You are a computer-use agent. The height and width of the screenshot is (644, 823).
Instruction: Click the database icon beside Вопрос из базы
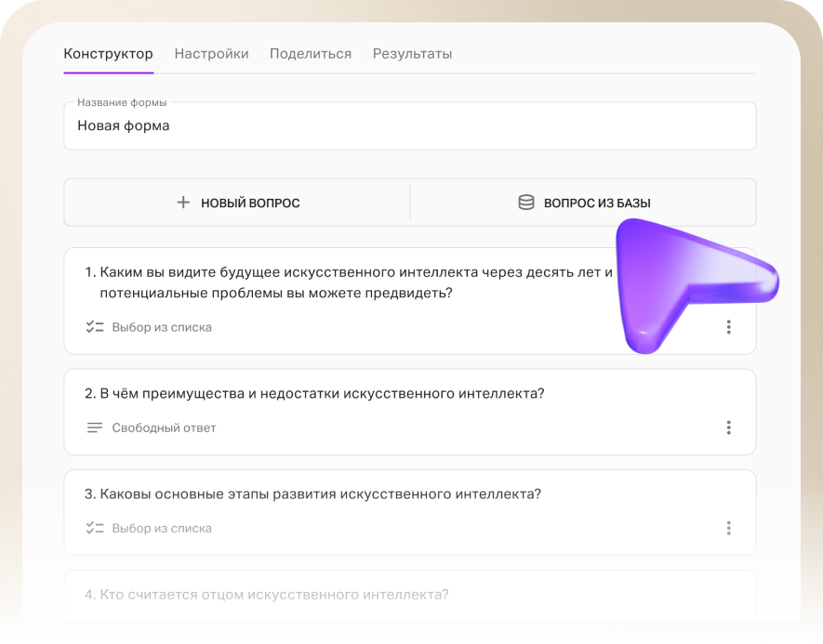526,203
